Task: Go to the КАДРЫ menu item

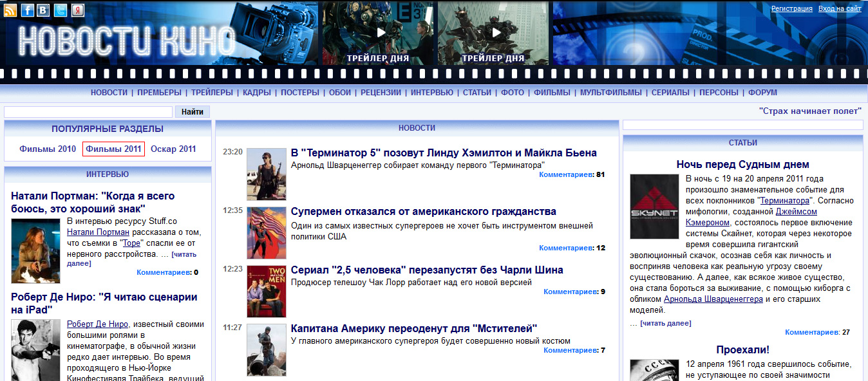Action: (257, 93)
